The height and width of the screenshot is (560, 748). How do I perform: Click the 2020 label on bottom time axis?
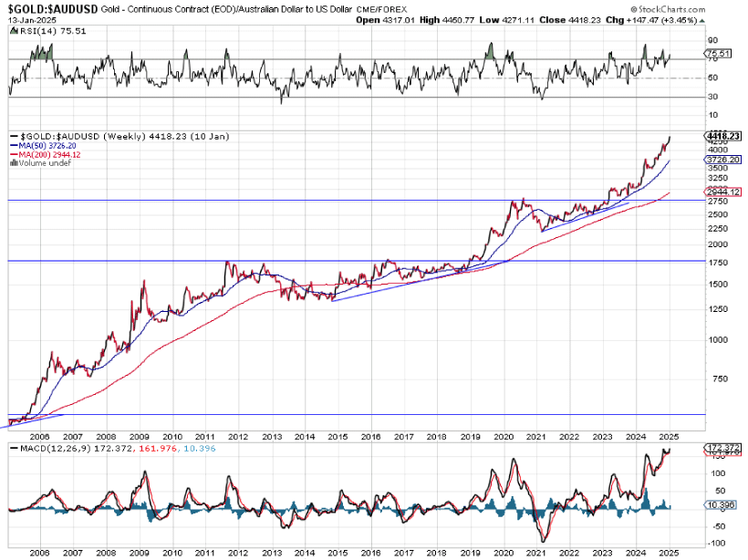[x=503, y=553]
